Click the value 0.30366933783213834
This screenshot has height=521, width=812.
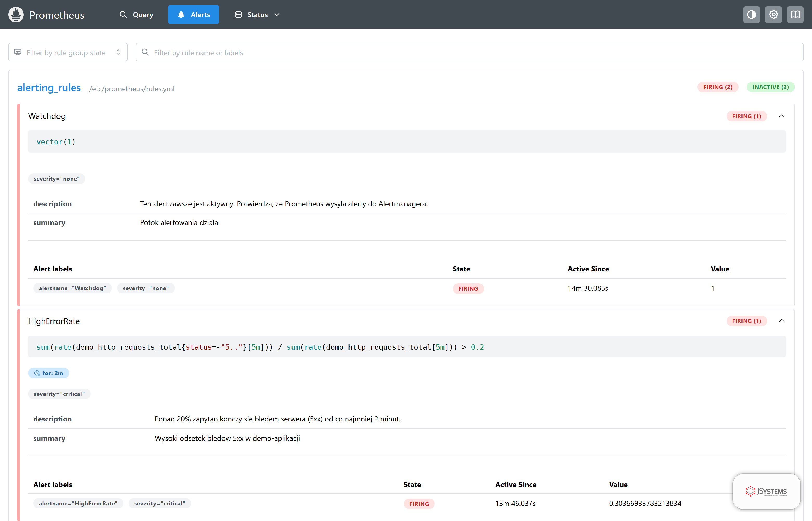pos(645,503)
